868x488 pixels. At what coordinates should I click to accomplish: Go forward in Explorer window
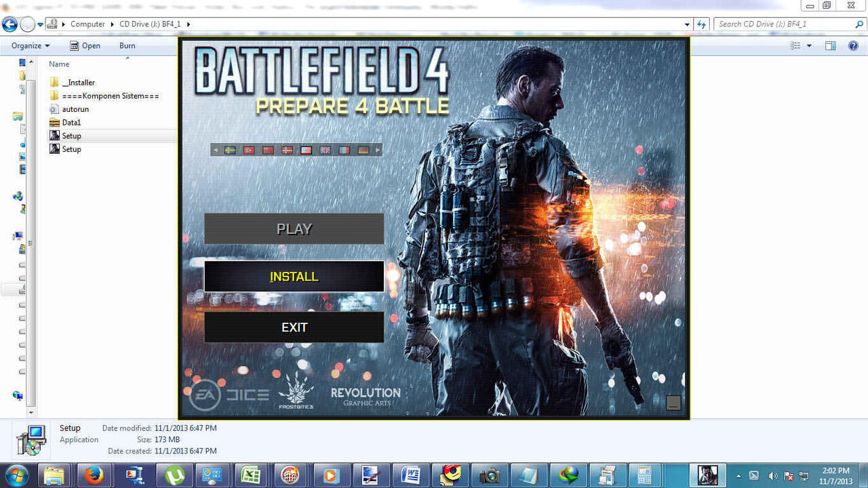(x=27, y=24)
